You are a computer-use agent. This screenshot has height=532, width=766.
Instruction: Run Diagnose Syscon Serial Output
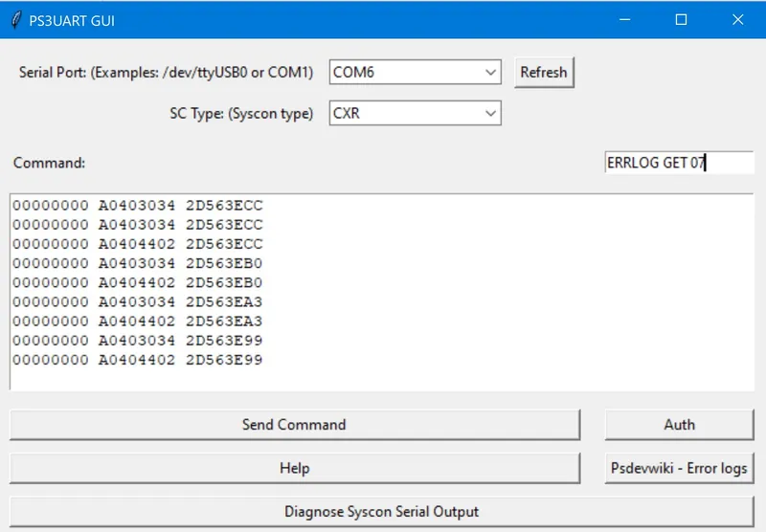click(381, 511)
